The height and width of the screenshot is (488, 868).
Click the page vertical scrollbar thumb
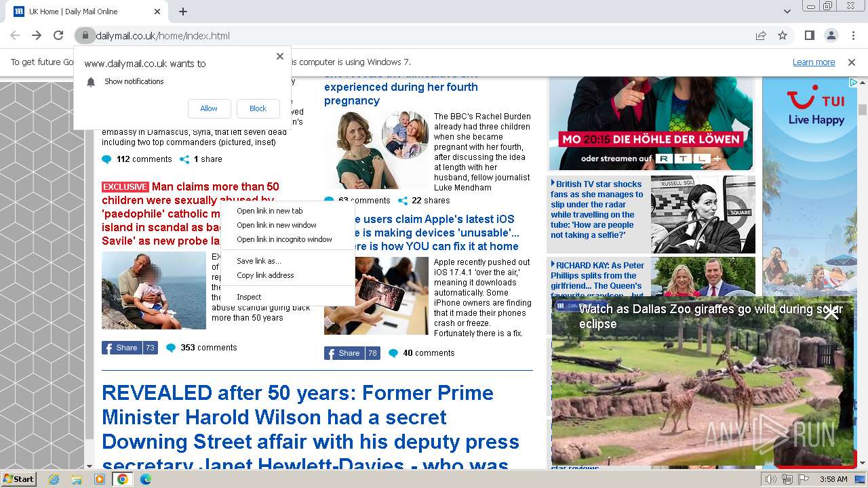click(x=863, y=109)
